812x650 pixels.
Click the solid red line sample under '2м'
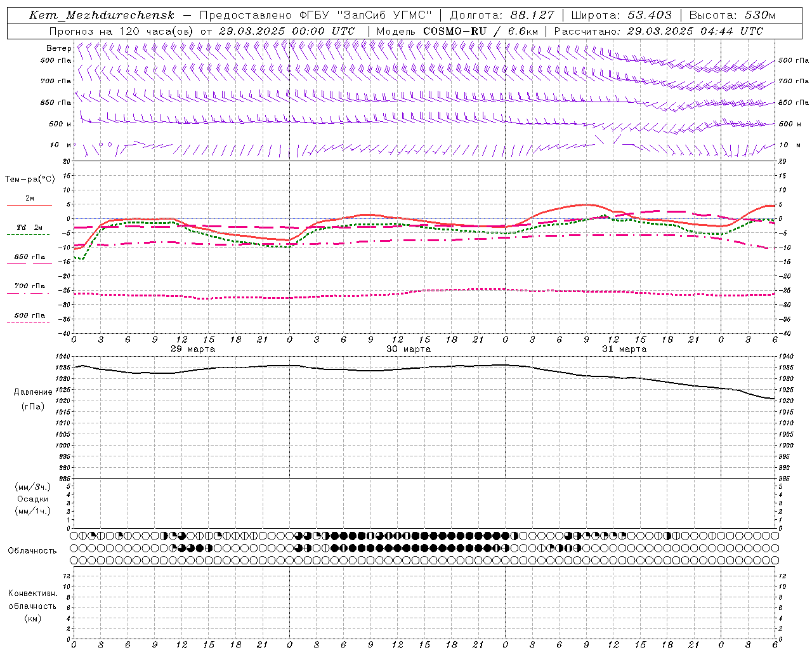29,206
